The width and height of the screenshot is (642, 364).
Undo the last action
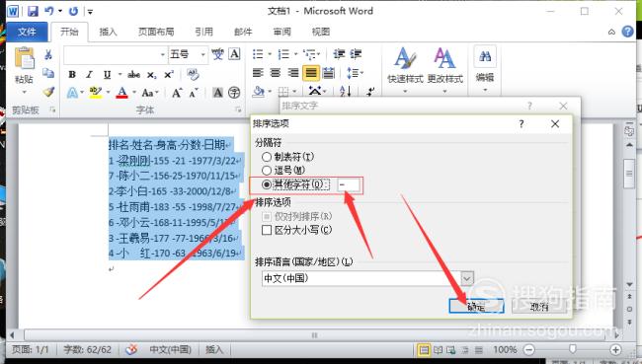pos(49,11)
